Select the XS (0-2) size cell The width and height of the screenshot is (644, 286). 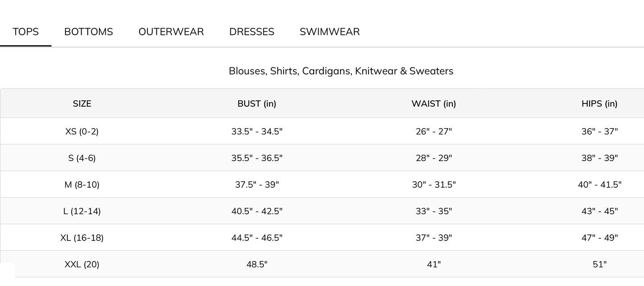pyautogui.click(x=82, y=131)
